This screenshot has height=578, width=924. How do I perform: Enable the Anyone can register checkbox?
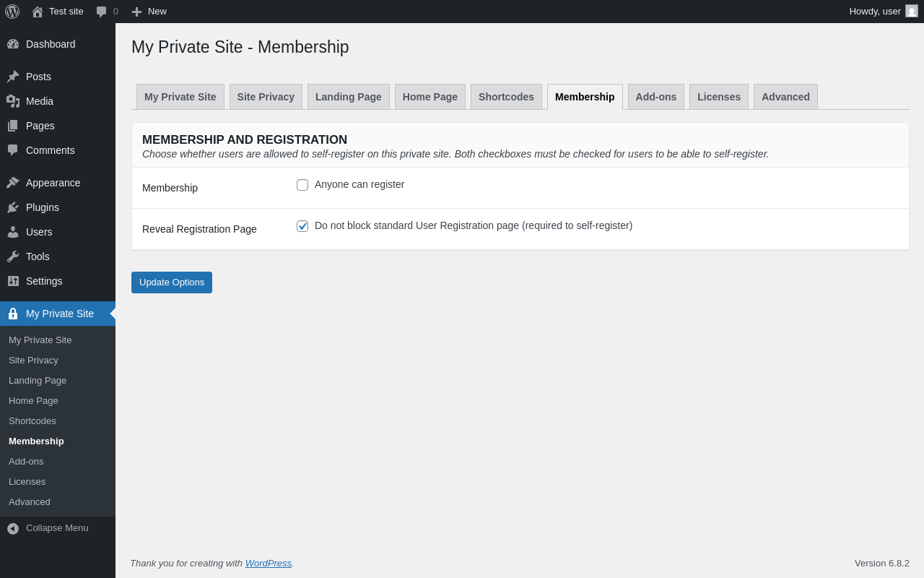302,185
